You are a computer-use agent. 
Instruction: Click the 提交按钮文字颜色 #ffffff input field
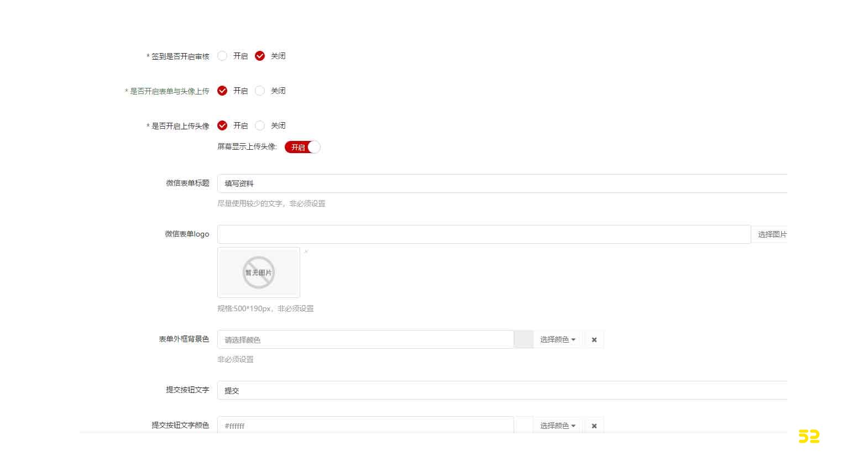(365, 424)
